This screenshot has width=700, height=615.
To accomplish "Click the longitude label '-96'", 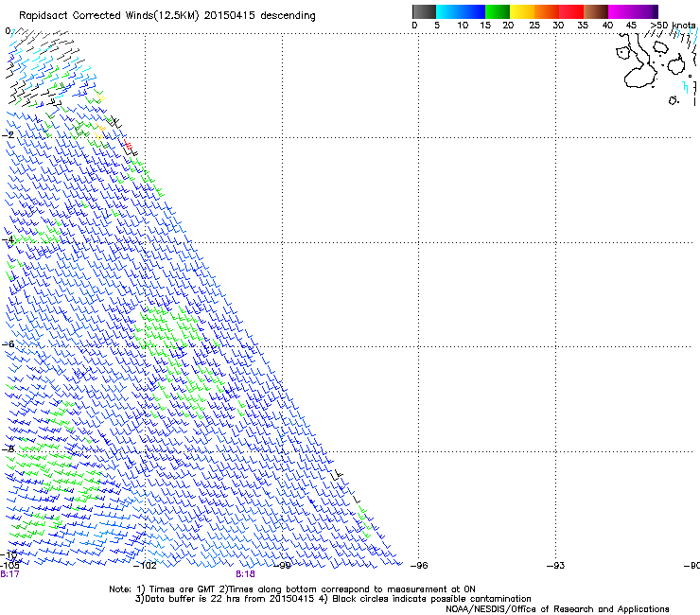I will 419,566.
